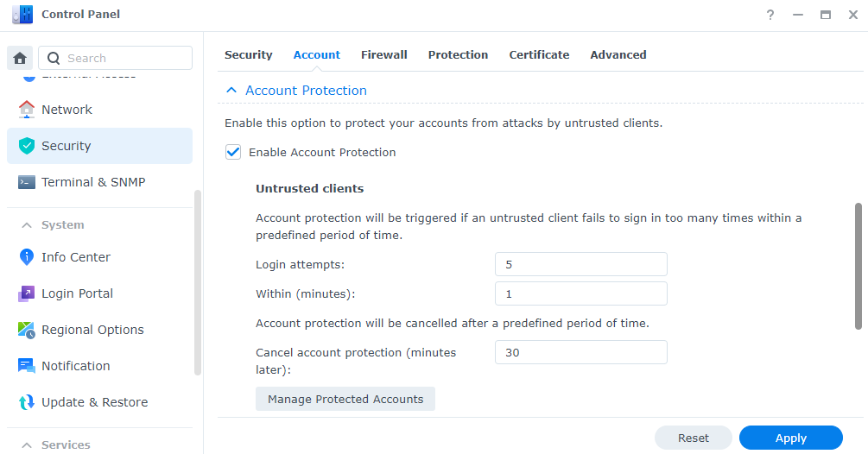Collapse the System group
868x454 pixels.
coord(26,225)
